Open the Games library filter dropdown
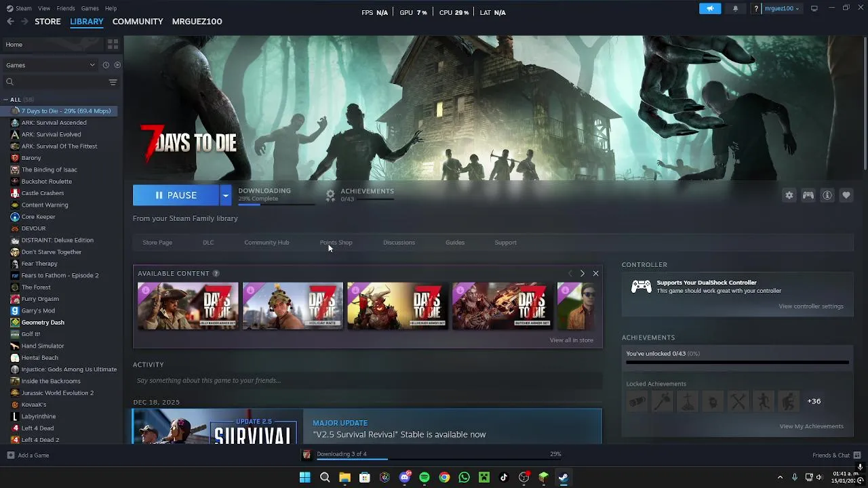 pos(51,65)
